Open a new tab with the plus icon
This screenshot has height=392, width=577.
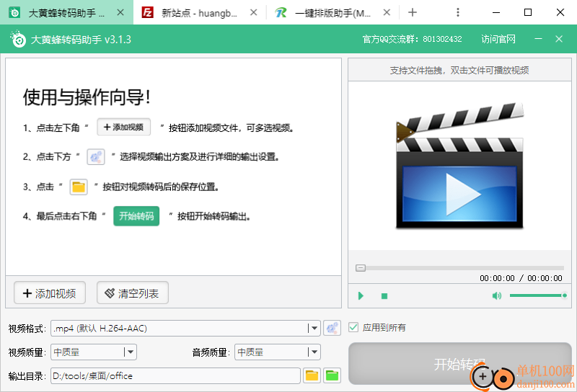point(413,12)
